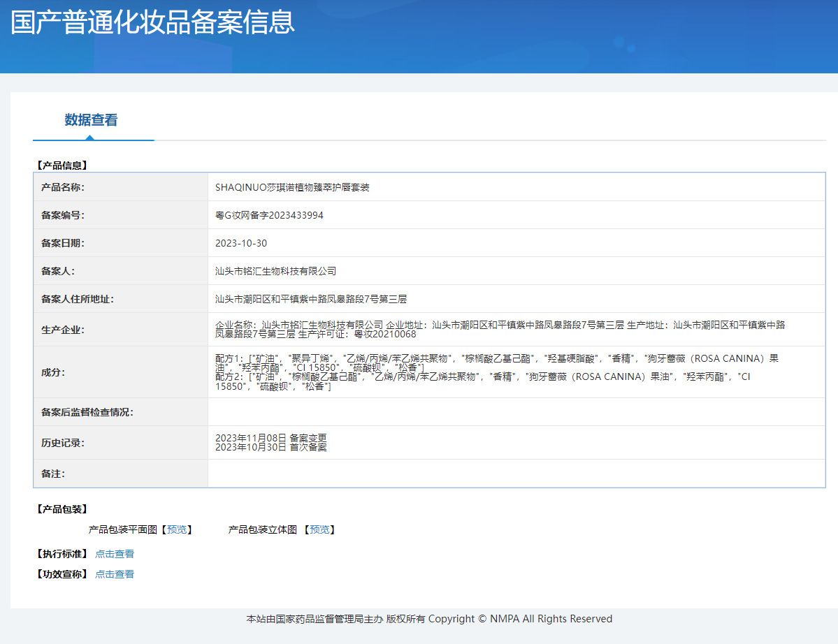Click 预览 link for 产品包装平面图
Screen dimensions: 838x644
click(x=177, y=529)
